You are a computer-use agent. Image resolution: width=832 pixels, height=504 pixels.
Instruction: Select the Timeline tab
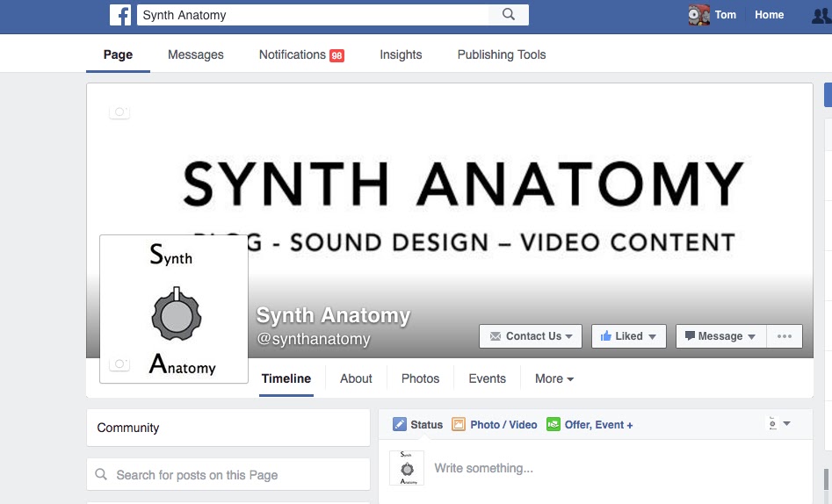[286, 378]
